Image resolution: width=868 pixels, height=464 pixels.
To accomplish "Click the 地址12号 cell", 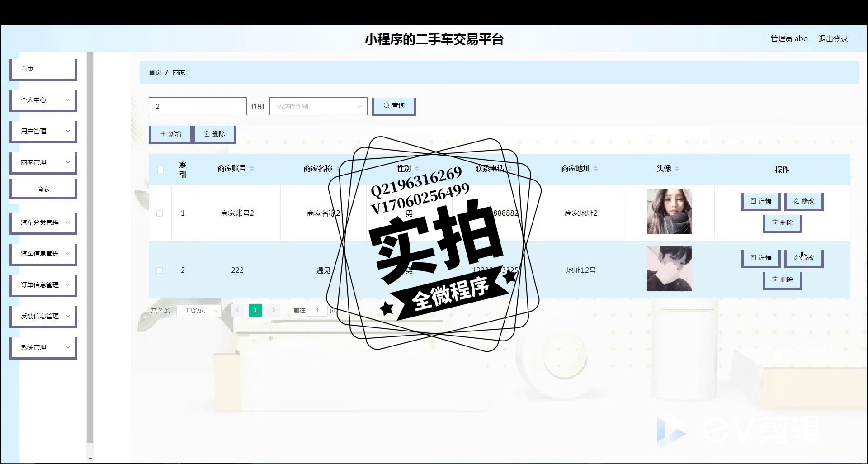I will [581, 270].
